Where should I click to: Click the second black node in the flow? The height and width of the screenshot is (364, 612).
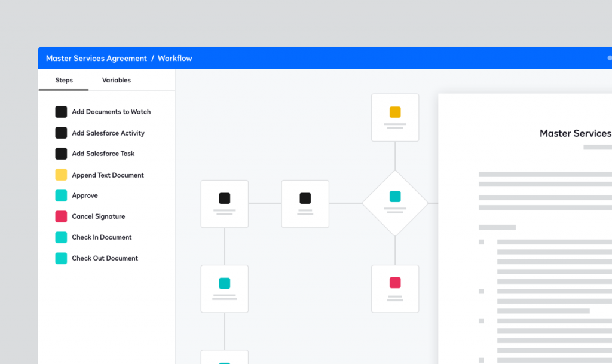tap(305, 203)
